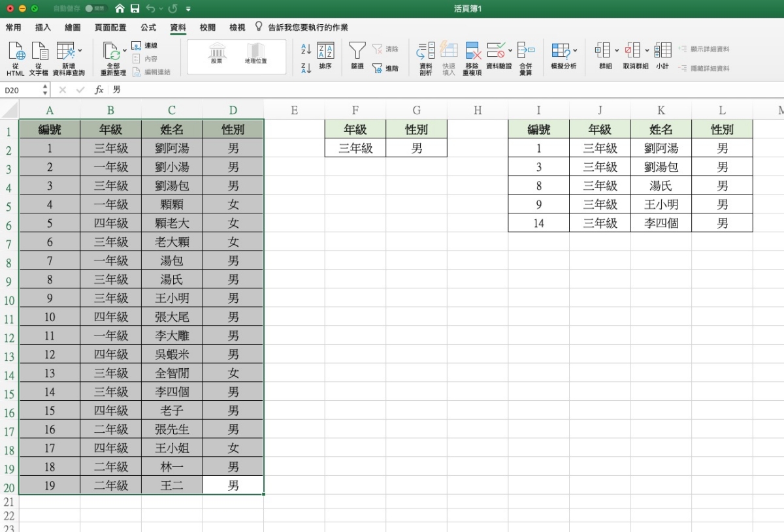Viewport: 784px width, 532px height.
Task: Click the 內容 properties item
Action: click(x=145, y=59)
